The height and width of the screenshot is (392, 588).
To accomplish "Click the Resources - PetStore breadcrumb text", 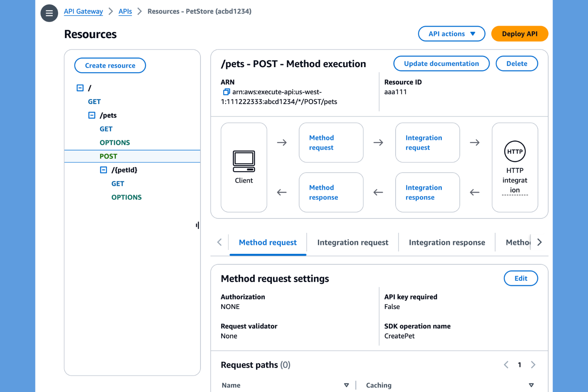I will pos(199,12).
